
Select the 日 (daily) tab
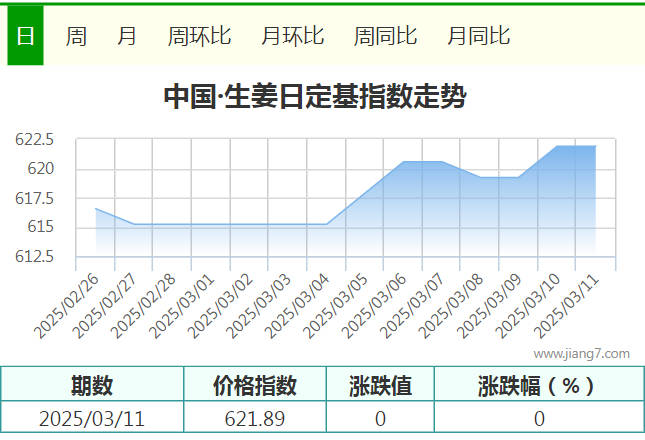(25, 37)
